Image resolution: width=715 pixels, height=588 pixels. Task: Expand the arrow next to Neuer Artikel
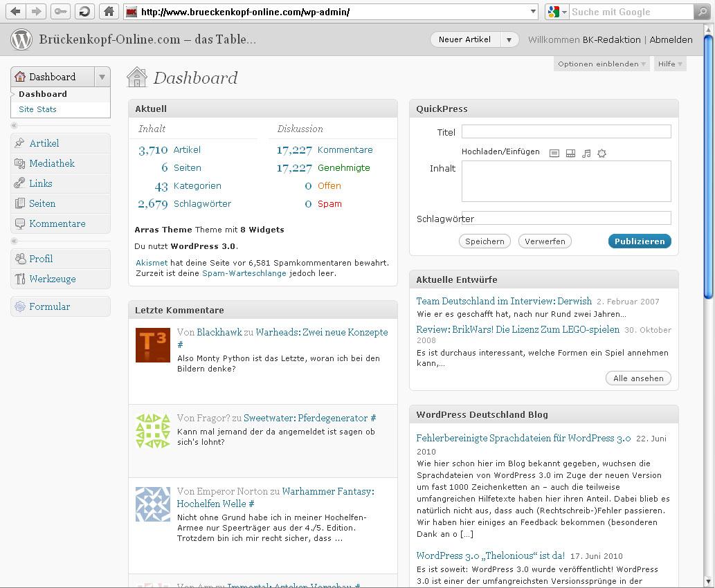509,39
